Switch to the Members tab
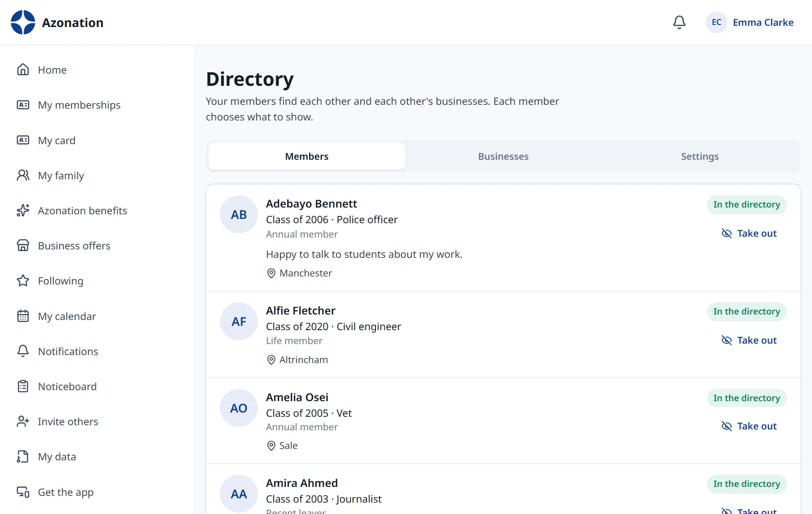 (307, 156)
